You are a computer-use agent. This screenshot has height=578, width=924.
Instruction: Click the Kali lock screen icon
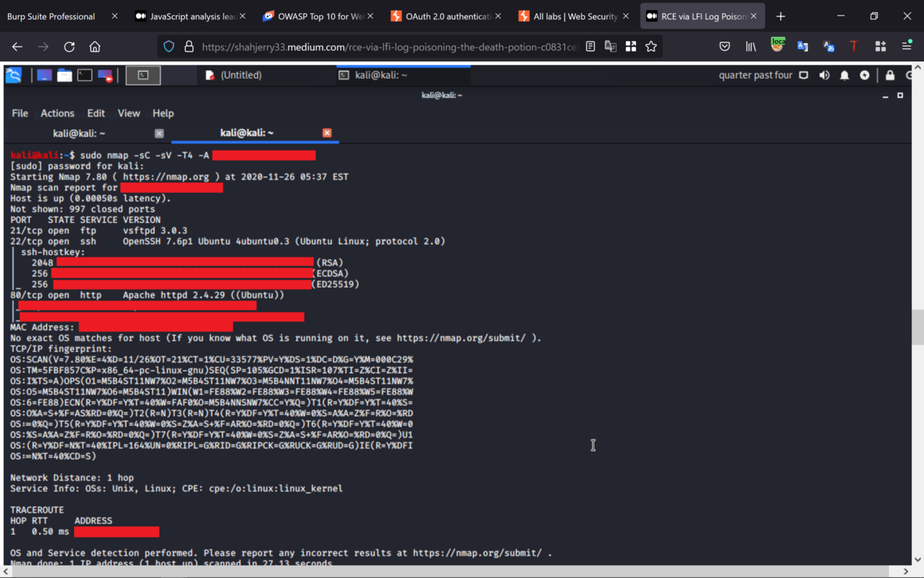[890, 75]
